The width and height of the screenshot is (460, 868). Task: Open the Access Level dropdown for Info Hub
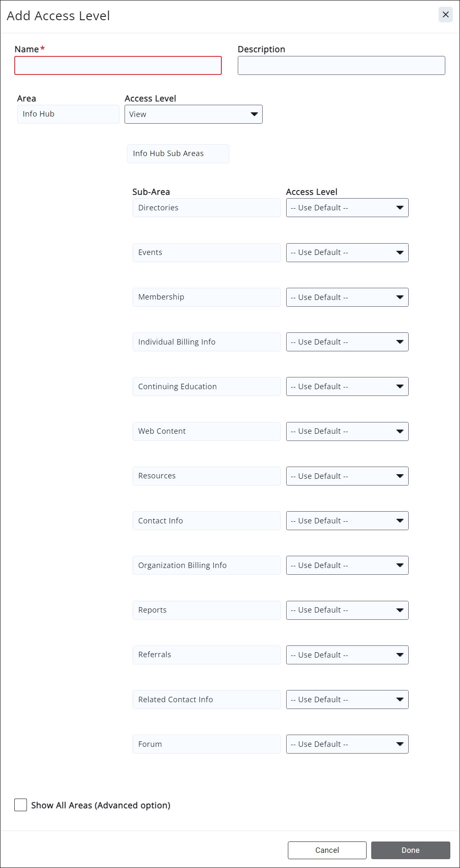click(193, 114)
